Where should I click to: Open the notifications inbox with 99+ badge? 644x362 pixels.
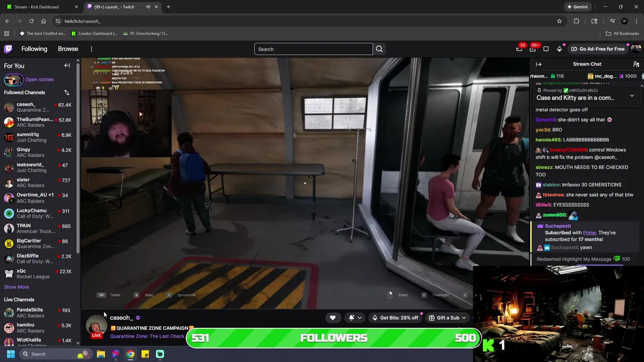[x=533, y=49]
